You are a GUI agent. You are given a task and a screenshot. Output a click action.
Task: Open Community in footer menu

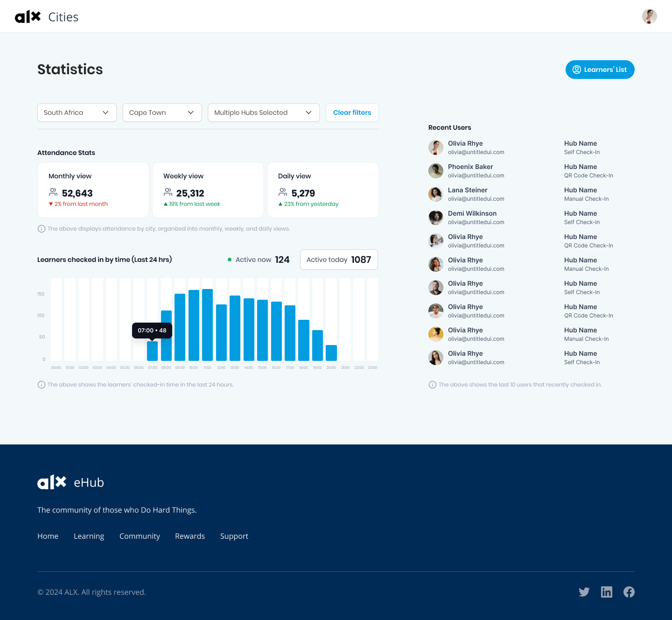(140, 536)
